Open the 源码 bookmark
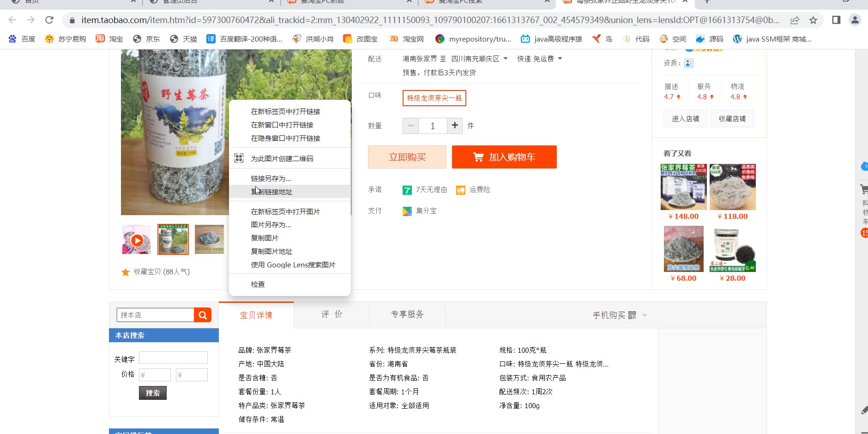 [710, 39]
